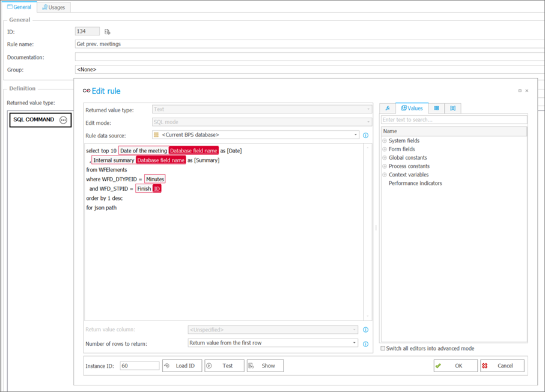Select the Values tab
Screen dimensions: 545x392
coord(412,109)
